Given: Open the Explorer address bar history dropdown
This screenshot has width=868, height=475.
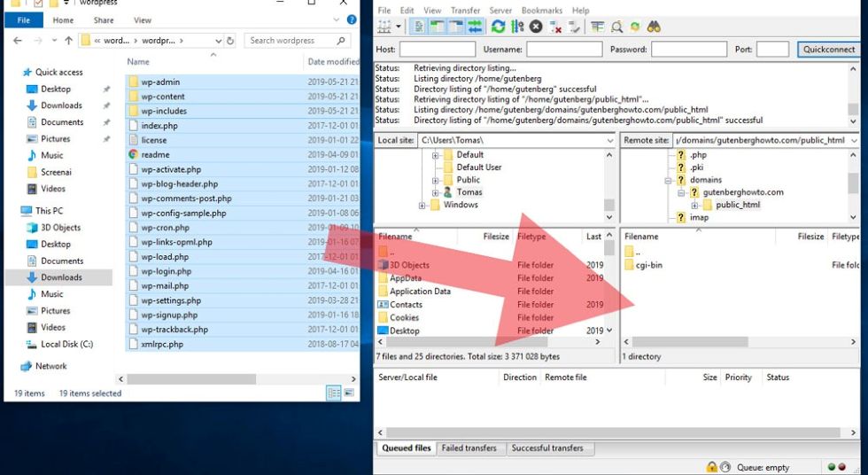Looking at the screenshot, I should click(x=218, y=41).
